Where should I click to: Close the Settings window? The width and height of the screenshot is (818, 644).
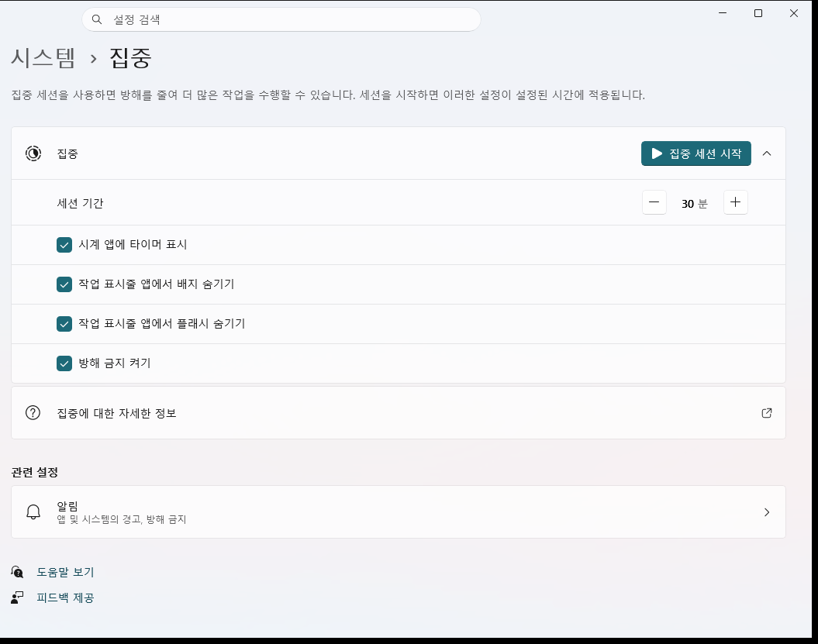[793, 13]
